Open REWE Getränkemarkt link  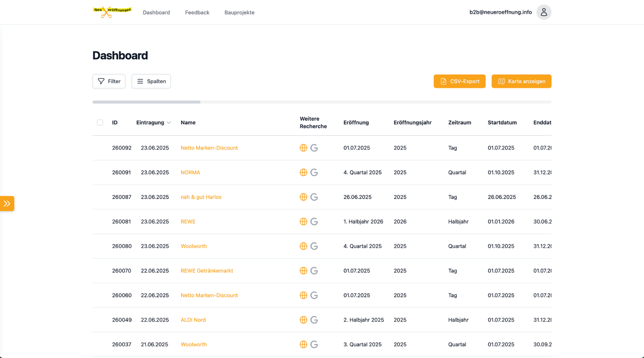[207, 271]
